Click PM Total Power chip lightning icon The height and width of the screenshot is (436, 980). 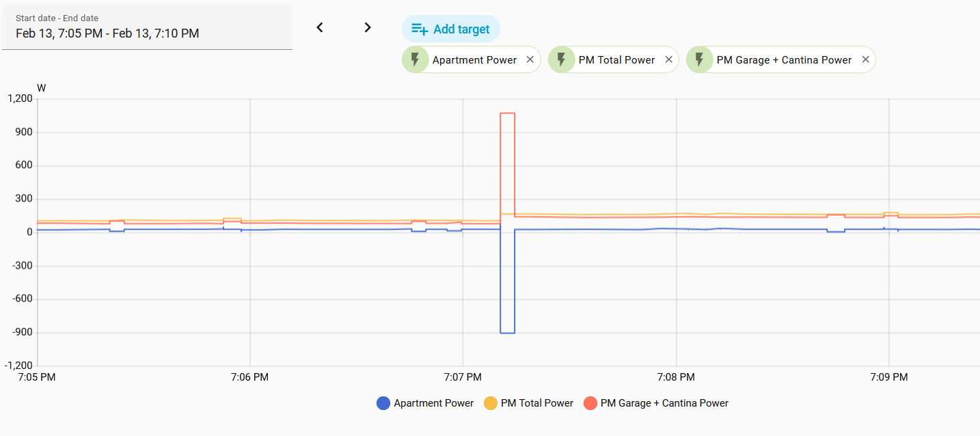(x=561, y=59)
